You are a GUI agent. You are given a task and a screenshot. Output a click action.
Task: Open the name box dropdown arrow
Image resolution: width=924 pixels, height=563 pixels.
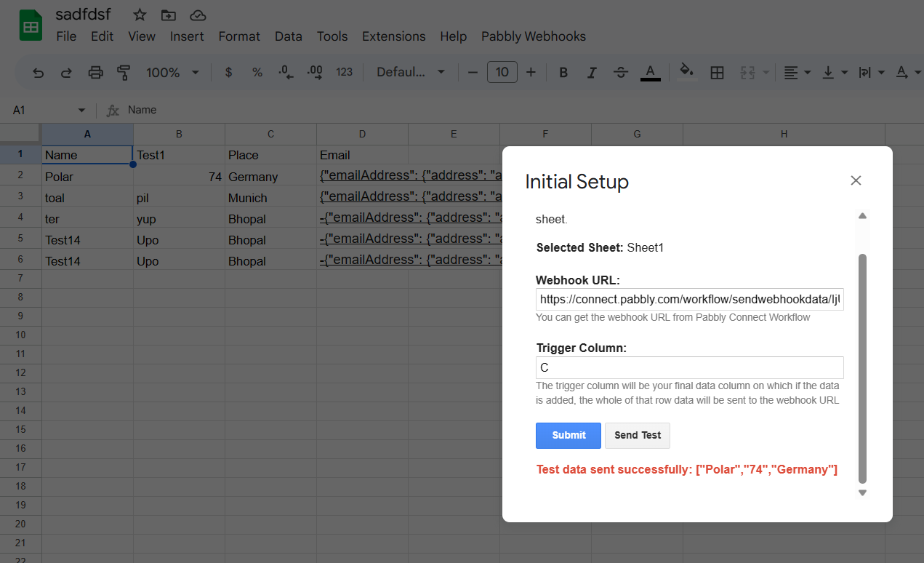pos(81,110)
